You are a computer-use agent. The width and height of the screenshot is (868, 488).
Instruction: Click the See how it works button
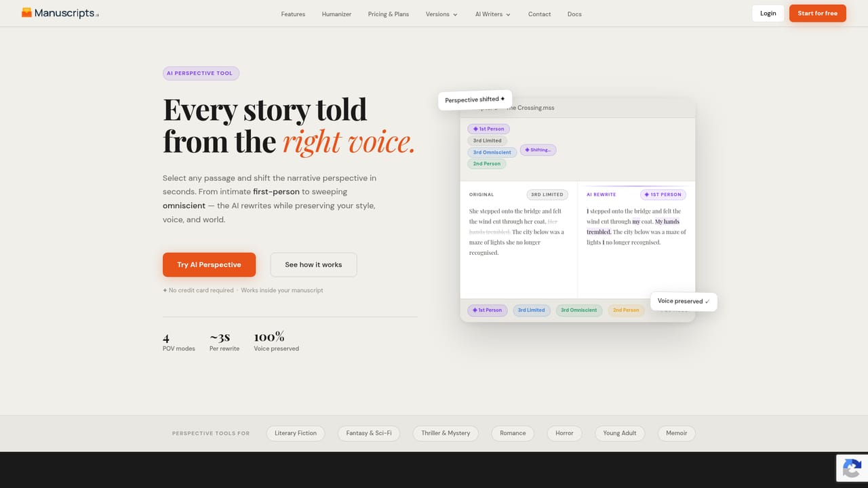point(313,265)
